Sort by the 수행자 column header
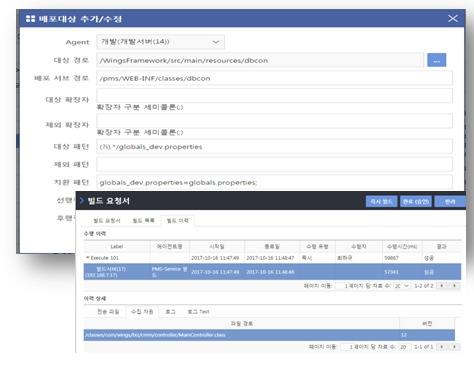 tap(359, 247)
